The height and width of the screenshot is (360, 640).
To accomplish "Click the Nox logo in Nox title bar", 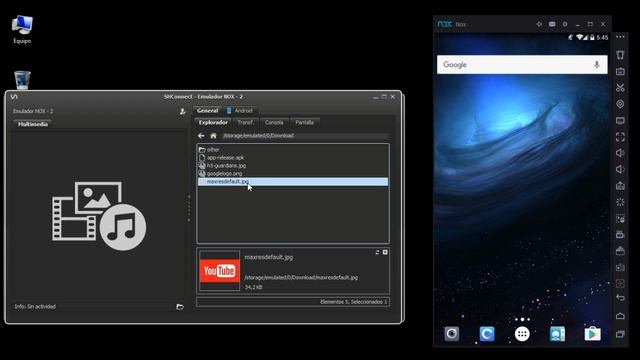I will tap(444, 24).
